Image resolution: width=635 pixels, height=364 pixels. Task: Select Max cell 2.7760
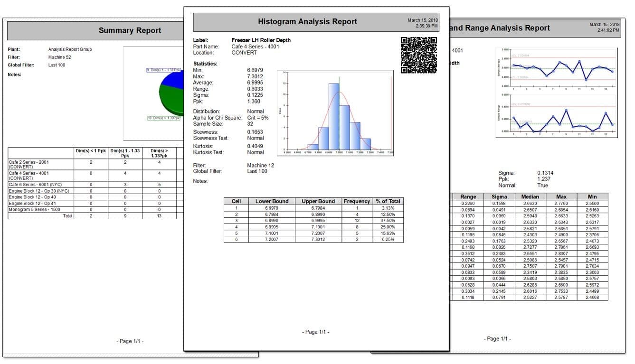561,203
